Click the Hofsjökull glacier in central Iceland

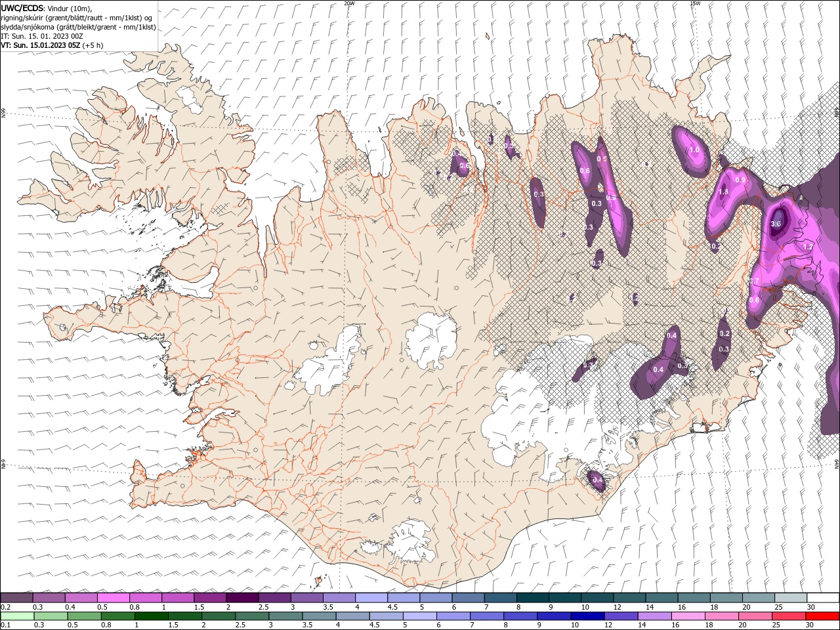[x=431, y=339]
